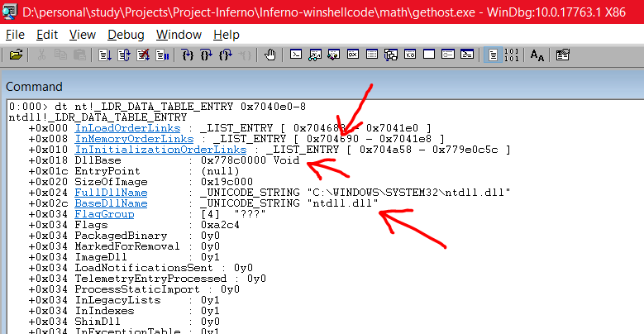Click the breakpoint hand icon

(270, 55)
